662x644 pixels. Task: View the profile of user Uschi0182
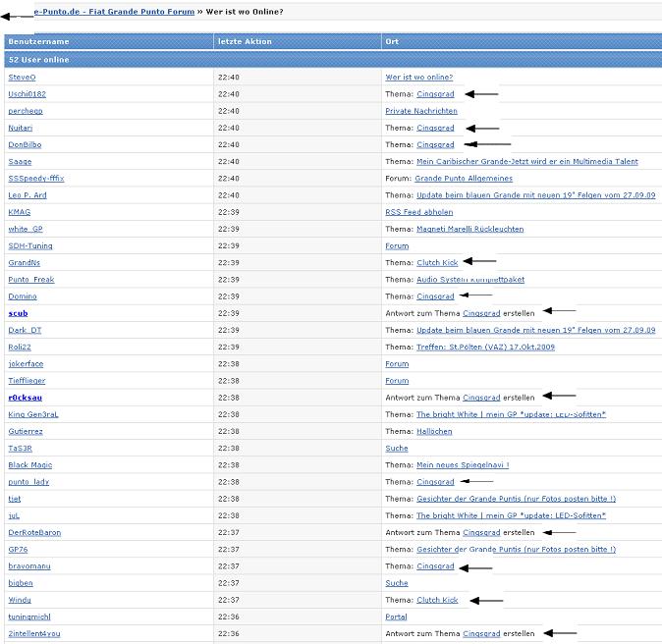(27, 94)
